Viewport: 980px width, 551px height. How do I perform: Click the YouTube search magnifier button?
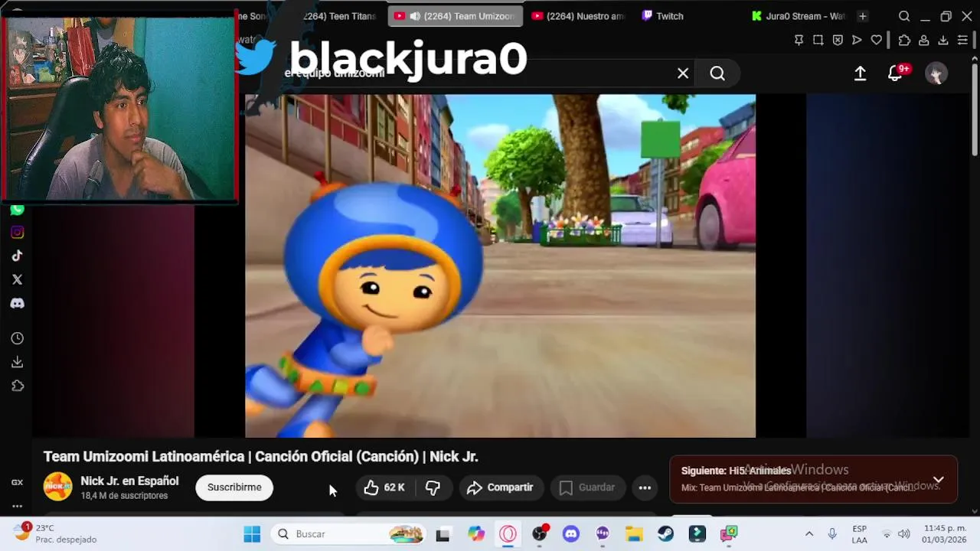click(x=717, y=73)
